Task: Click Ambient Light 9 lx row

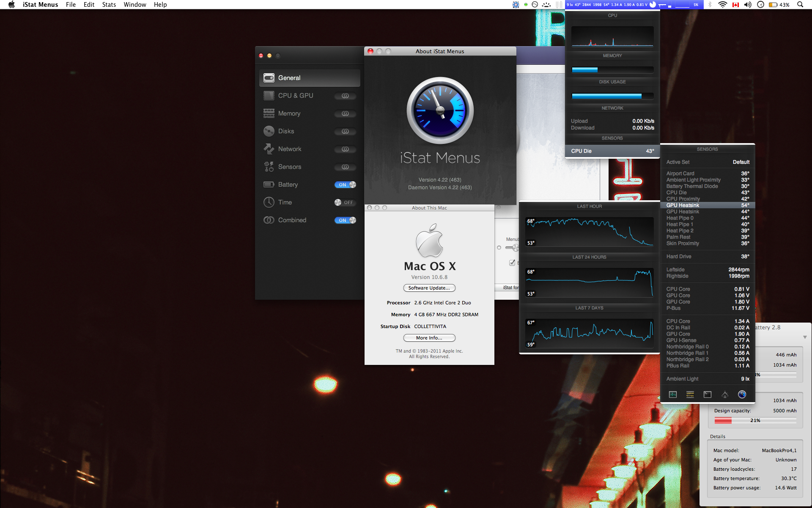Action: pyautogui.click(x=708, y=379)
